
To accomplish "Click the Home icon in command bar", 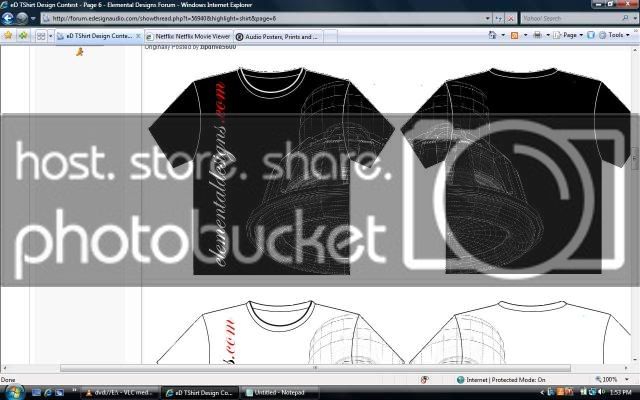I will 493,36.
